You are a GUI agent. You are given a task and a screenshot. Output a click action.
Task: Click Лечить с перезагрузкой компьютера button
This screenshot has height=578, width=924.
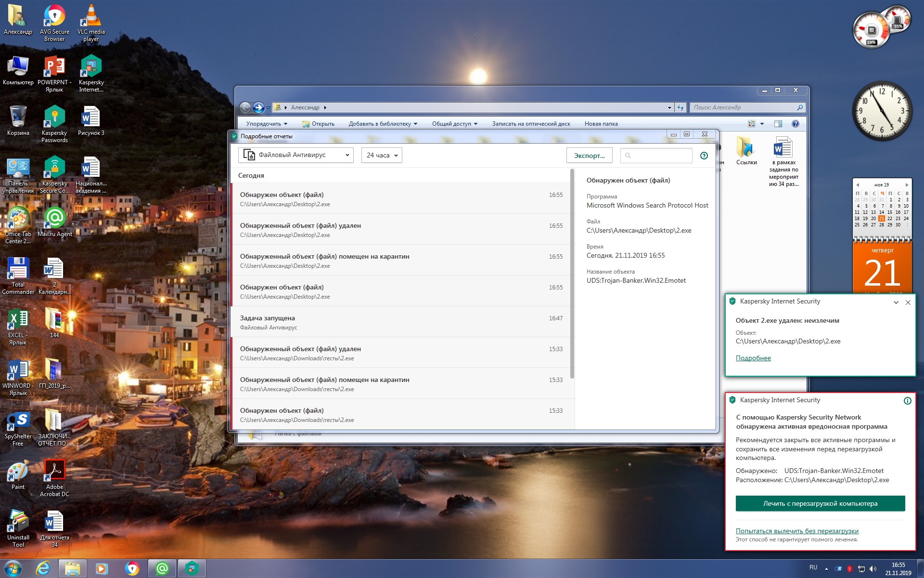pos(820,503)
